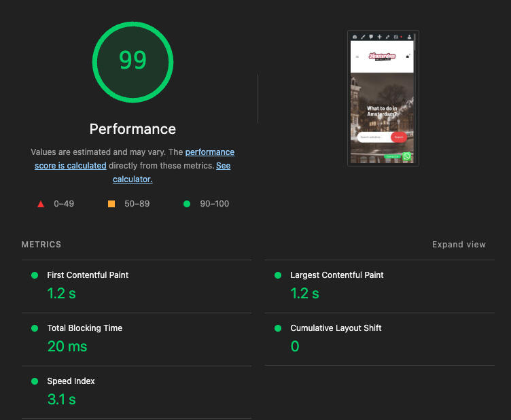Click the dashboard icon in the page preview's admin bar
This screenshot has height=420, width=511.
point(355,37)
